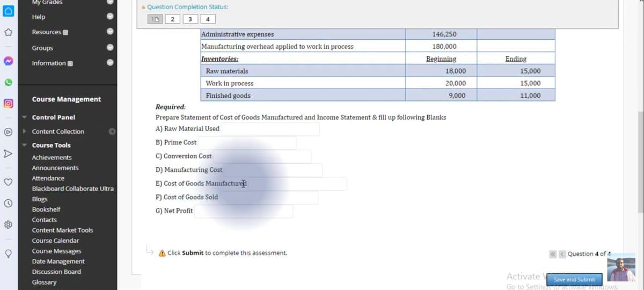Jump to question 4 in completion status
This screenshot has width=644, height=290.
208,19
